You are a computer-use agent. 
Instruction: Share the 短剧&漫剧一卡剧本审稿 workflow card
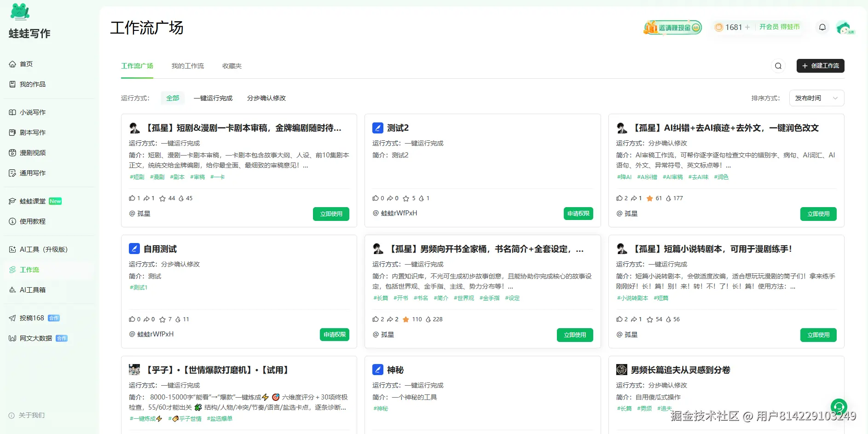[146, 198]
